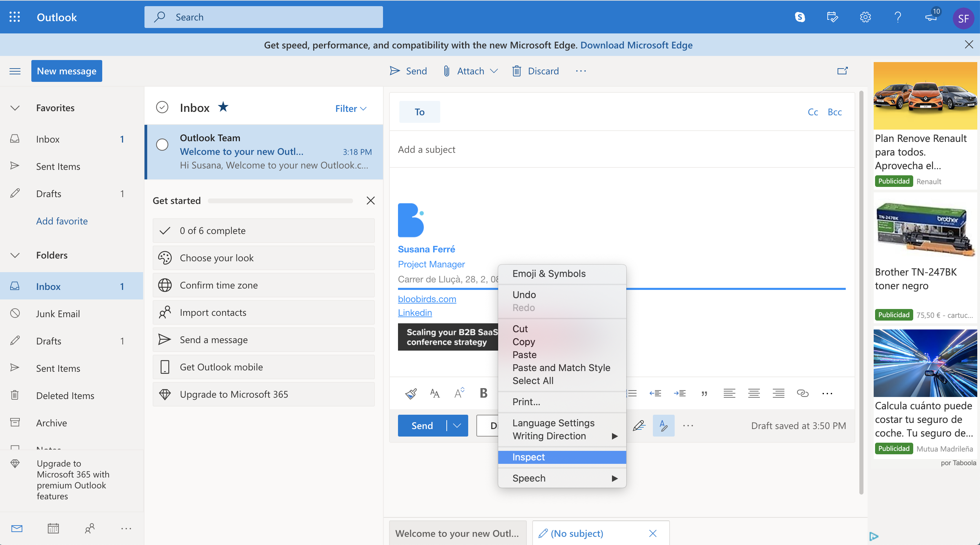Image resolution: width=980 pixels, height=545 pixels.
Task: Open Junk Email folder
Action: [x=72, y=313]
